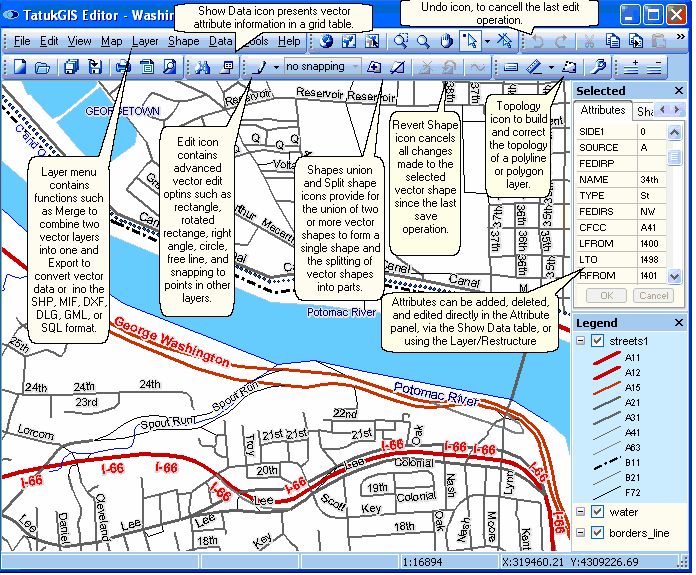Collapse the borders_line legend tree node
696x575 pixels.
click(x=580, y=532)
